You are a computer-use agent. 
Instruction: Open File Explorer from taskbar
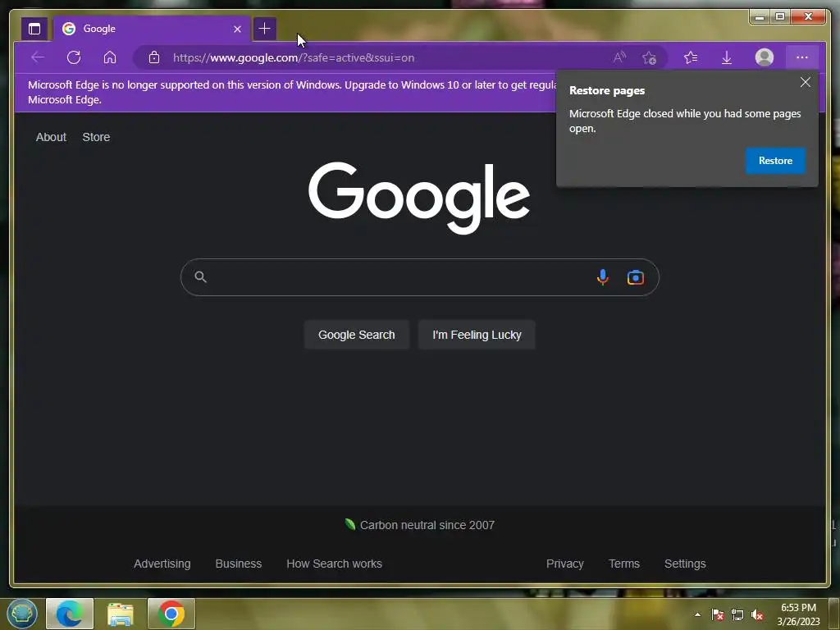[120, 614]
